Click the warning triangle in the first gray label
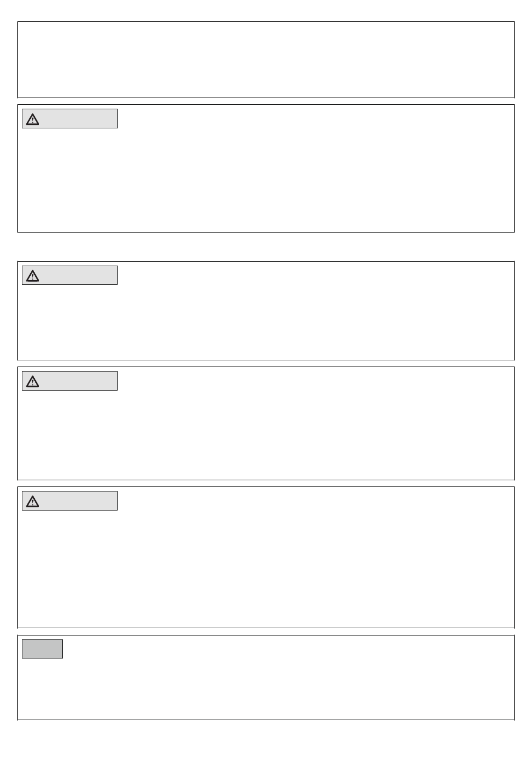The height and width of the screenshot is (770, 532). (x=32, y=119)
